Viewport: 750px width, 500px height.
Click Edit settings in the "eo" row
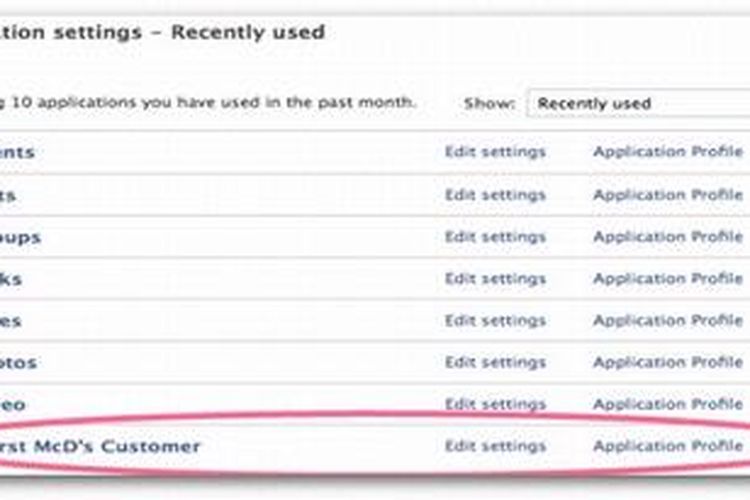click(495, 404)
